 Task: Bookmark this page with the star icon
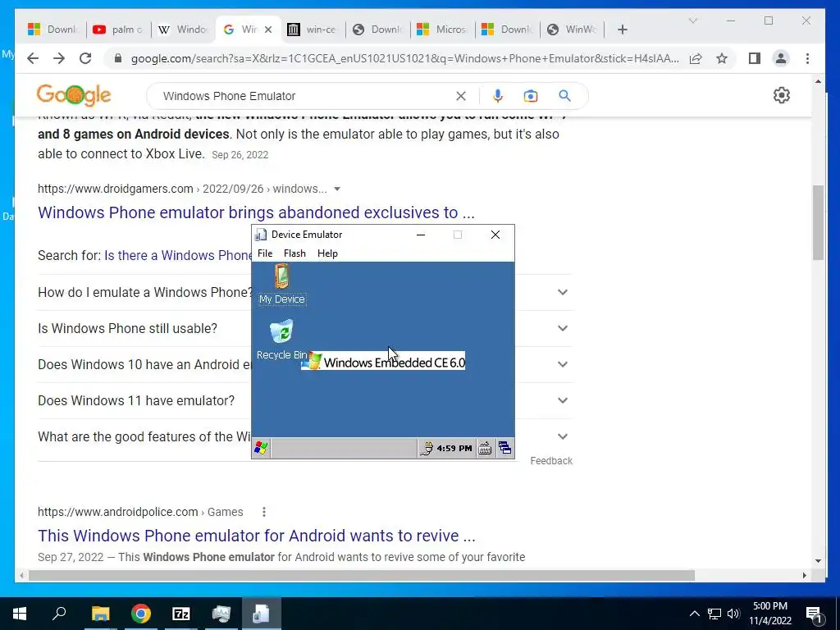[722, 58]
